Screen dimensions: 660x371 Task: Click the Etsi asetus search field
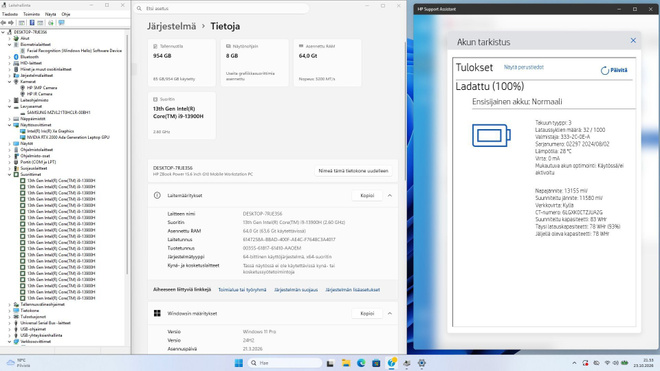tap(222, 8)
